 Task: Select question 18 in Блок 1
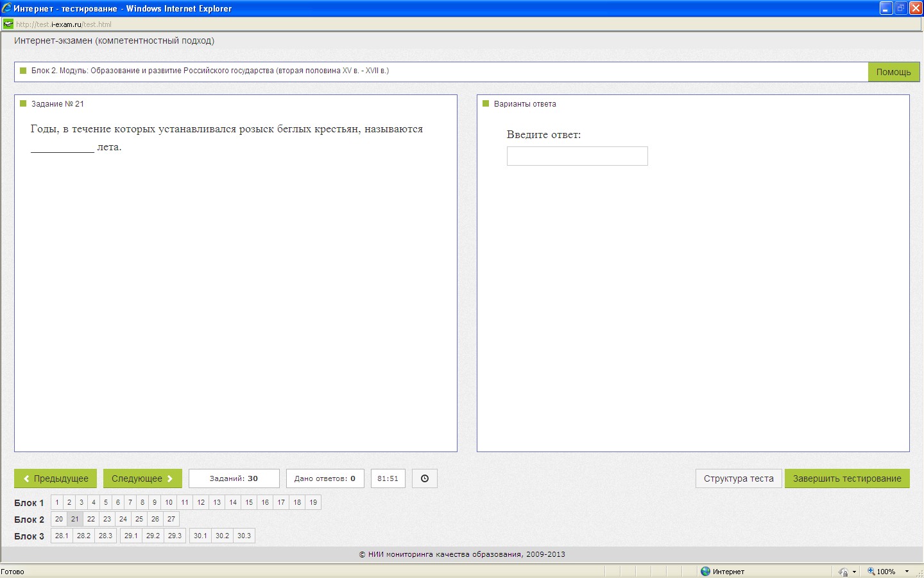(297, 502)
